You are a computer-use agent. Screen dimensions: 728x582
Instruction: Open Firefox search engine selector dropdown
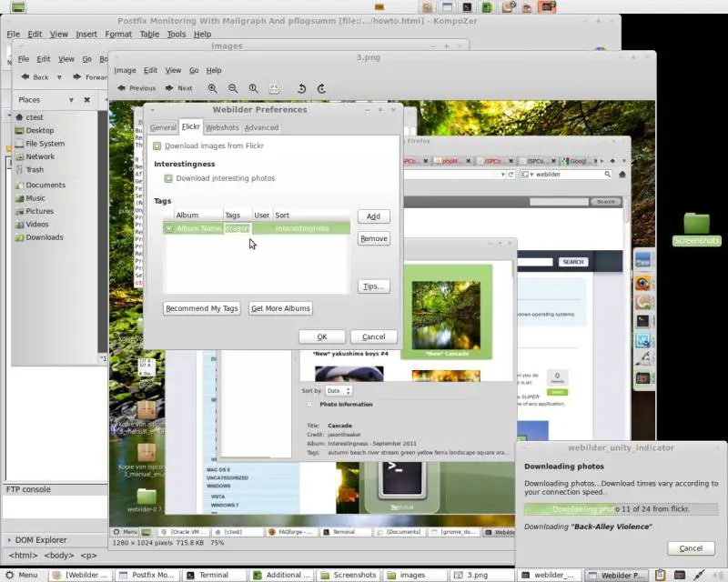(x=527, y=175)
